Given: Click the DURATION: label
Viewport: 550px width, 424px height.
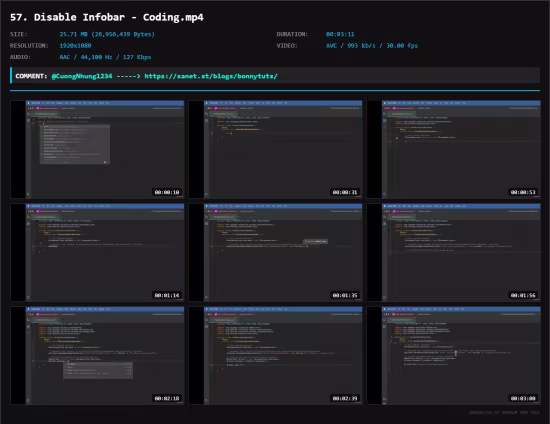Looking at the screenshot, I should [x=292, y=34].
